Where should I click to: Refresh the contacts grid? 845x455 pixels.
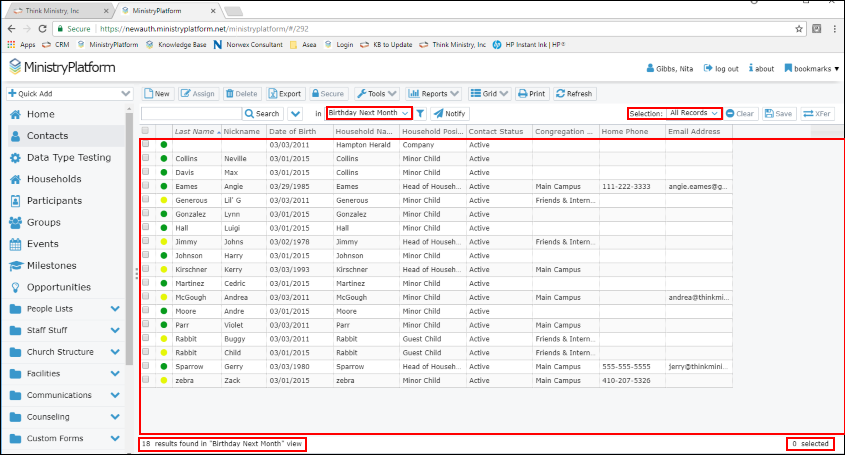point(574,94)
